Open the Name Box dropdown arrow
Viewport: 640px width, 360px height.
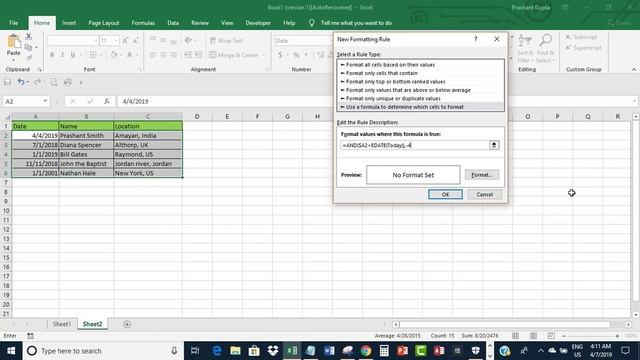tap(45, 101)
